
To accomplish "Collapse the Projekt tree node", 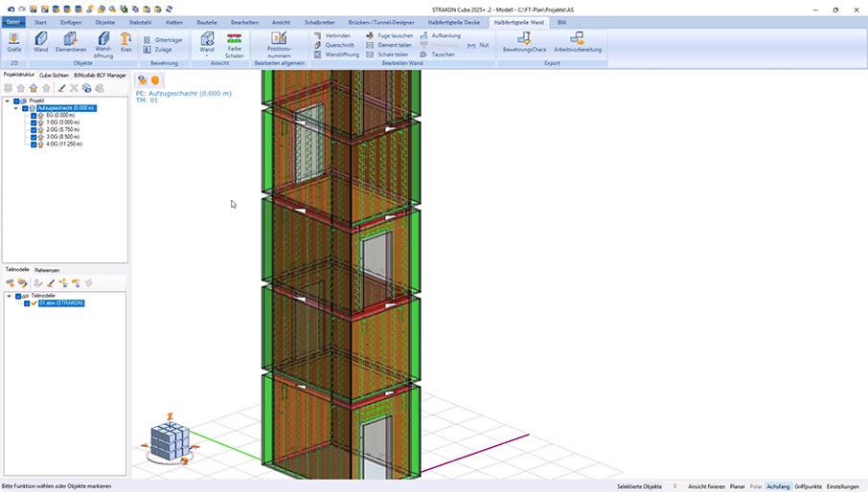I will [8, 101].
